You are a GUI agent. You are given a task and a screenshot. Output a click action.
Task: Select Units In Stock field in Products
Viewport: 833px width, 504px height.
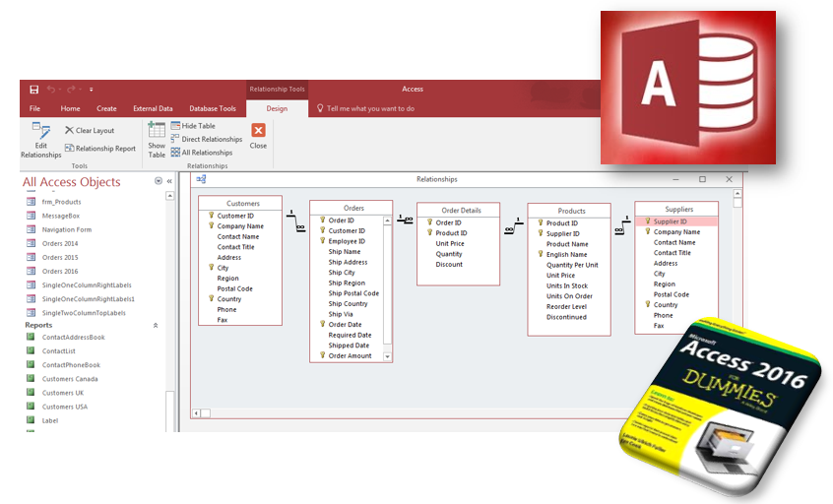(567, 285)
